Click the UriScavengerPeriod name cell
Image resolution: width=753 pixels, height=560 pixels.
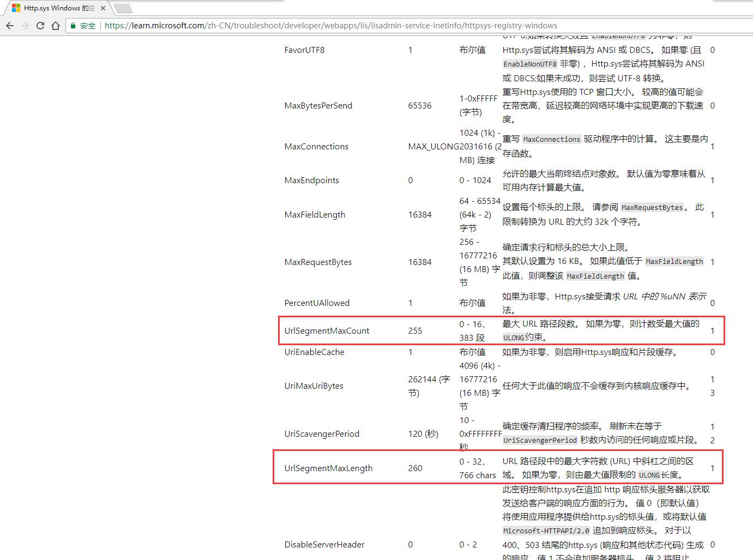coord(322,433)
